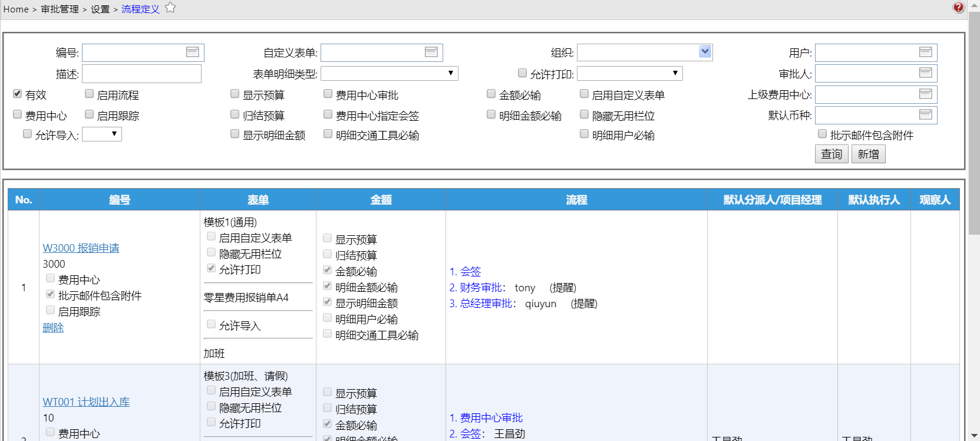
Task: Select text 零星费用报销单A4
Action: click(246, 298)
